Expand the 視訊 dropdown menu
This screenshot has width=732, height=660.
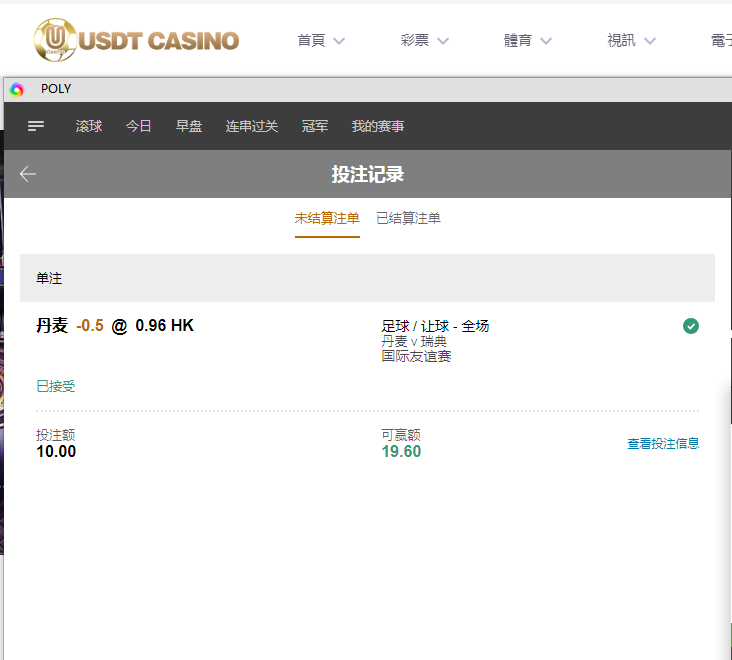631,41
